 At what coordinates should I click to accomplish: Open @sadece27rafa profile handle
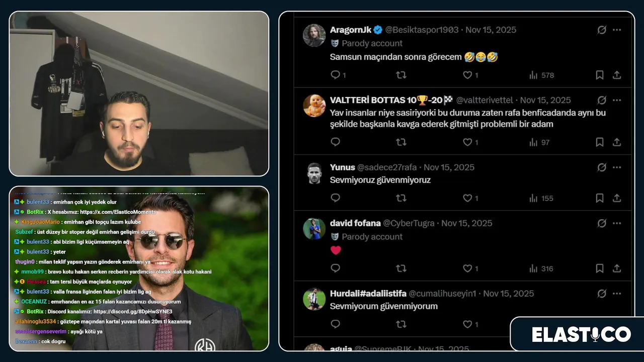click(x=388, y=167)
